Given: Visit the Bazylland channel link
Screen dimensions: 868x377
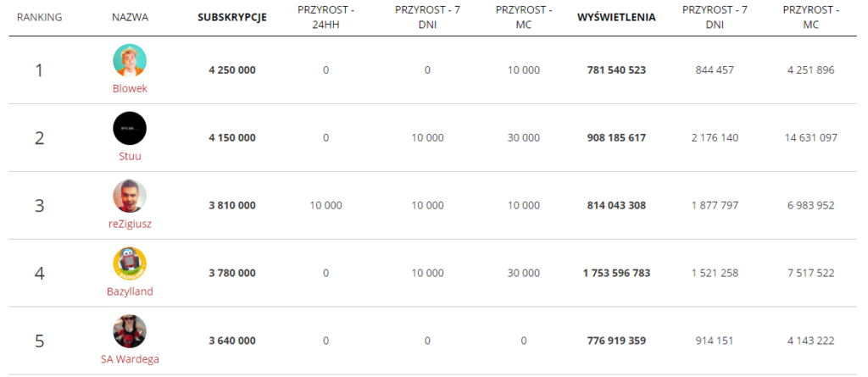Looking at the screenshot, I should coord(130,291).
